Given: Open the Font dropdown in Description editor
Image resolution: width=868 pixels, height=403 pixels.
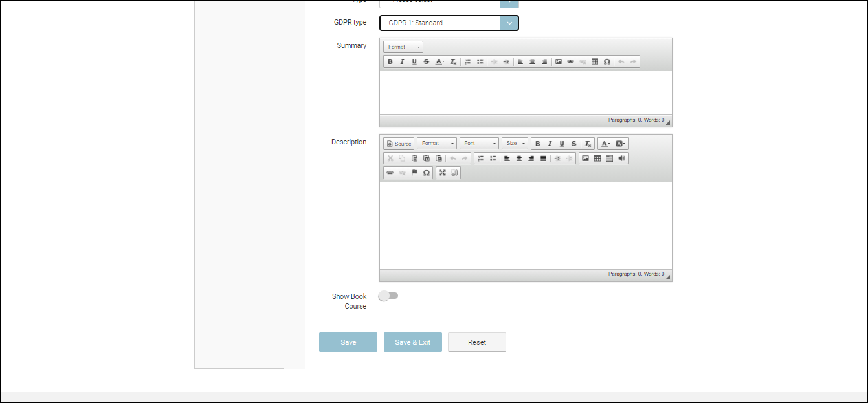Looking at the screenshot, I should (x=479, y=144).
